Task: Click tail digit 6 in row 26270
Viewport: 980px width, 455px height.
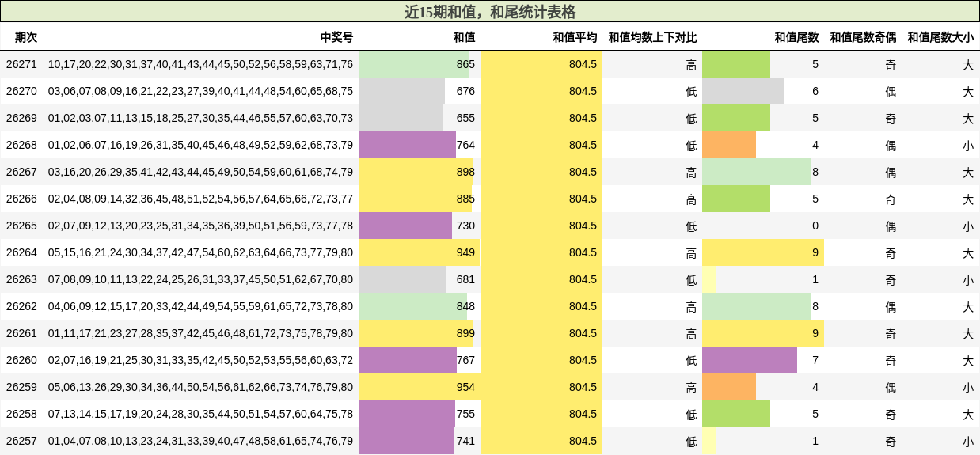Action: 763,91
